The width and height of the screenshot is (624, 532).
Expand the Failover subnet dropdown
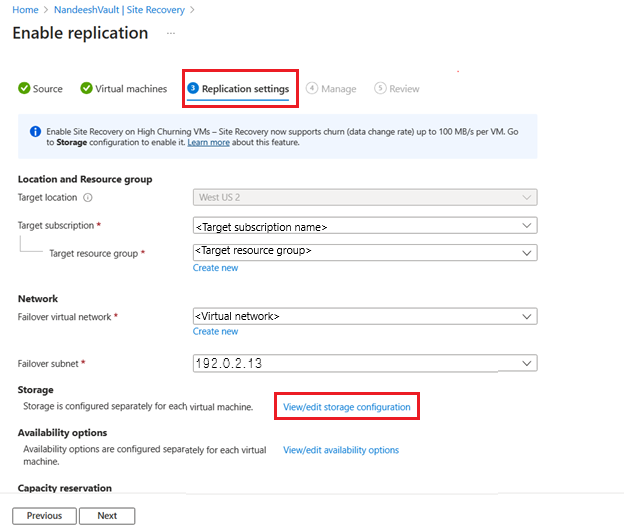click(364, 364)
